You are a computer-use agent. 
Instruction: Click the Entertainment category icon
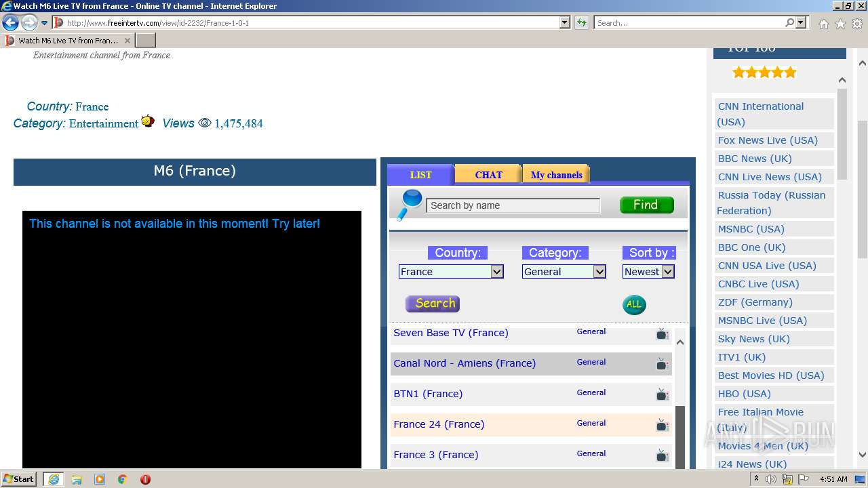point(148,121)
